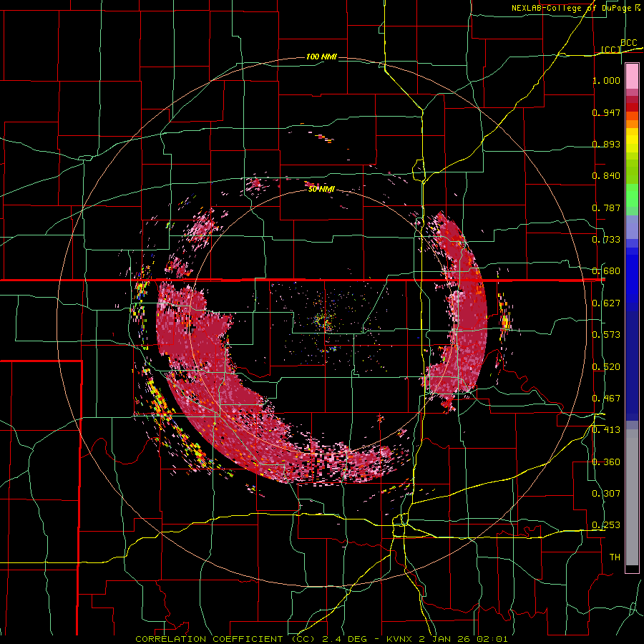Pick the bright green swatch on the color bar

click(x=632, y=195)
